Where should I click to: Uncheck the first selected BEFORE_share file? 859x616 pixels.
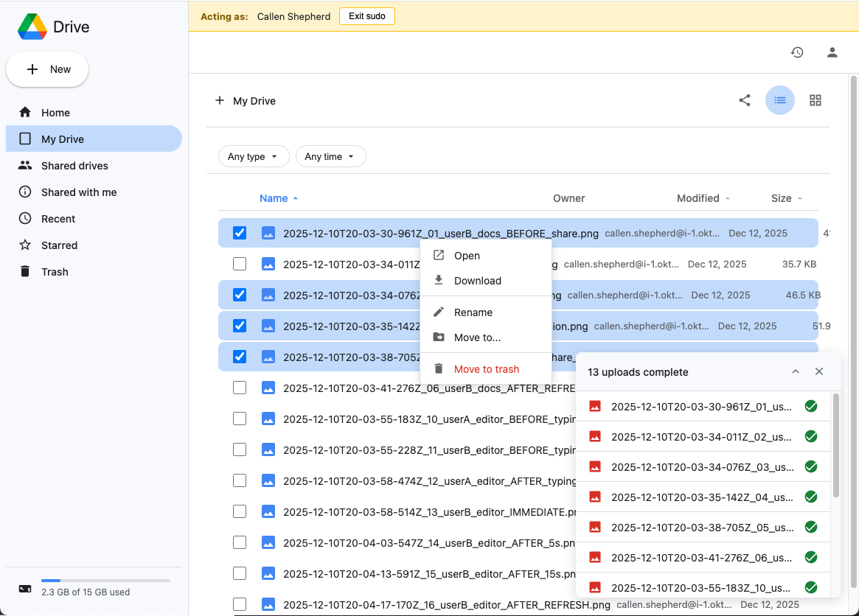tap(239, 233)
